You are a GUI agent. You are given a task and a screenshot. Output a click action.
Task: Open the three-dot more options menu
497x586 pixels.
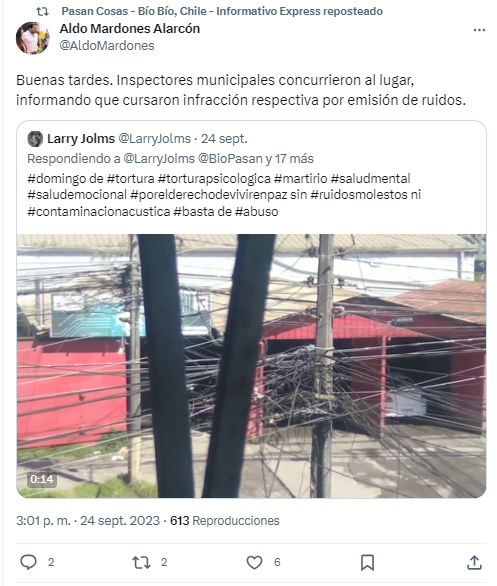click(479, 30)
